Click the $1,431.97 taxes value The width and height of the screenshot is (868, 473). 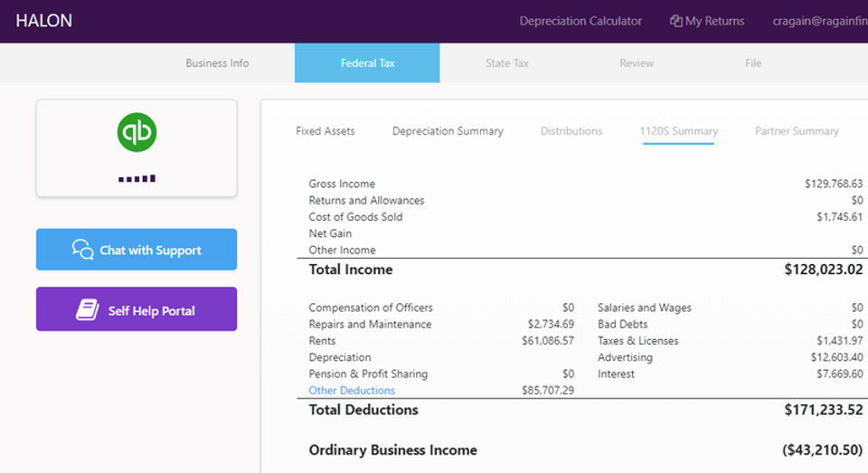click(x=839, y=341)
